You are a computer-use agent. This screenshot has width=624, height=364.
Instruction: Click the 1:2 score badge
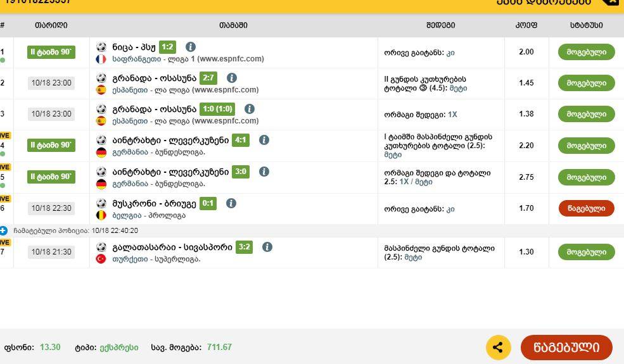(167, 47)
